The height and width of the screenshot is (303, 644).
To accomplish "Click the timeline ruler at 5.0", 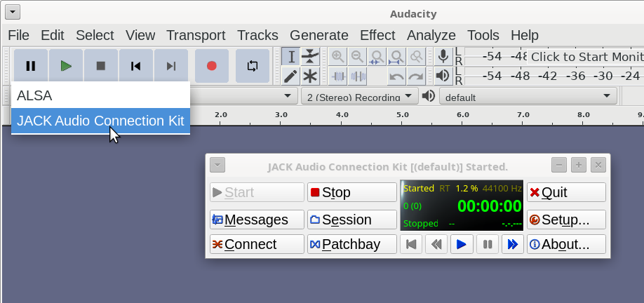I will 403,114.
